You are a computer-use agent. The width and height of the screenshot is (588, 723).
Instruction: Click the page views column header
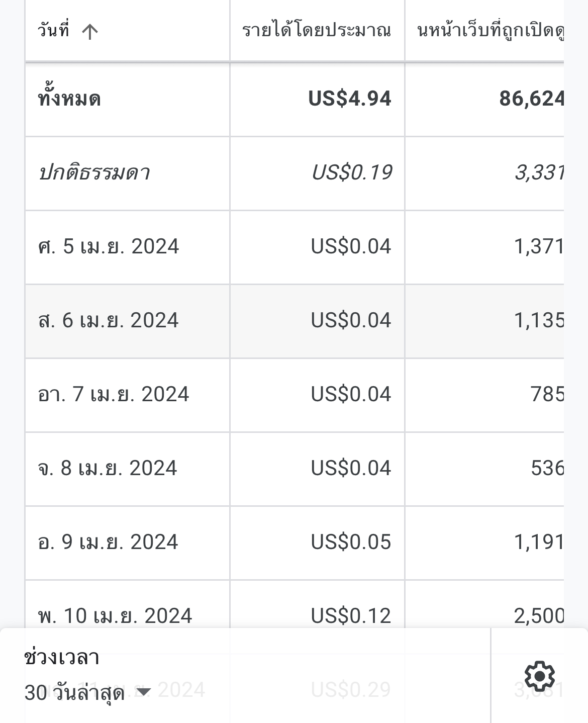click(x=490, y=31)
